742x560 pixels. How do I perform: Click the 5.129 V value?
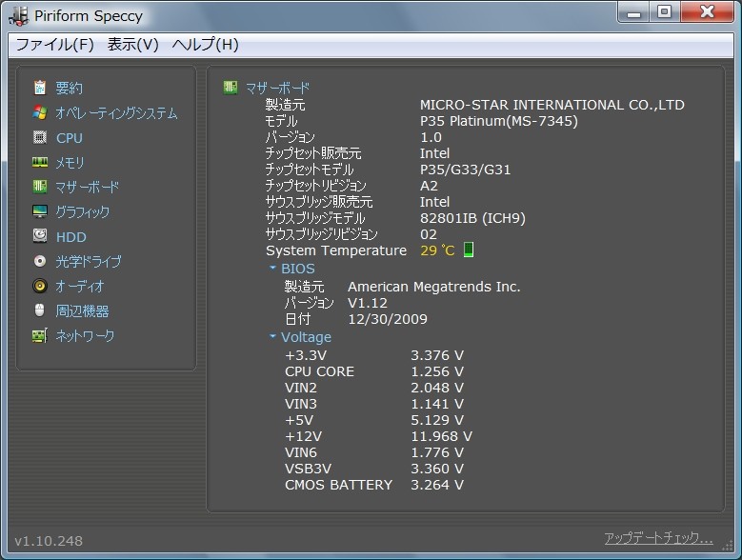437,420
